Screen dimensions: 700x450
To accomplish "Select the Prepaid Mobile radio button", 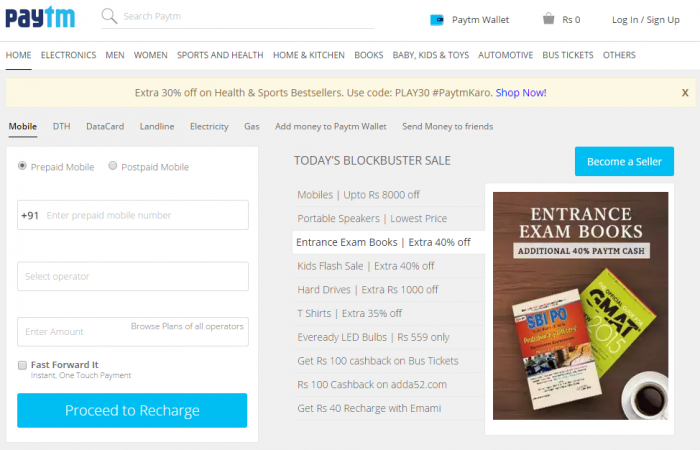I will tap(23, 166).
